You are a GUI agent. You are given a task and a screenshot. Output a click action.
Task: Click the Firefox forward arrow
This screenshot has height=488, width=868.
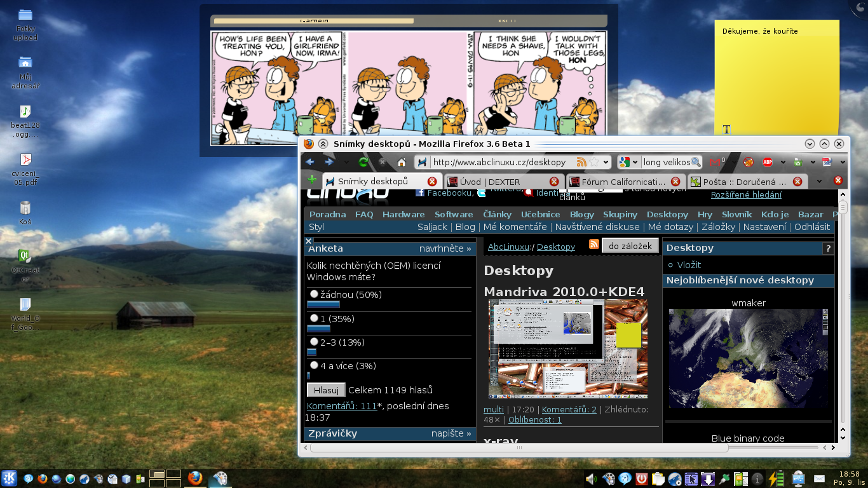(x=329, y=162)
